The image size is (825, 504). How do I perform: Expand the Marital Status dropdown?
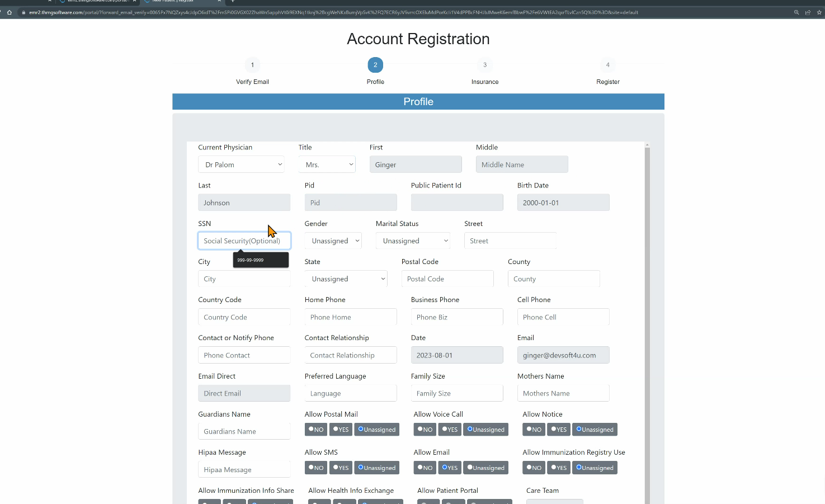pyautogui.click(x=413, y=241)
